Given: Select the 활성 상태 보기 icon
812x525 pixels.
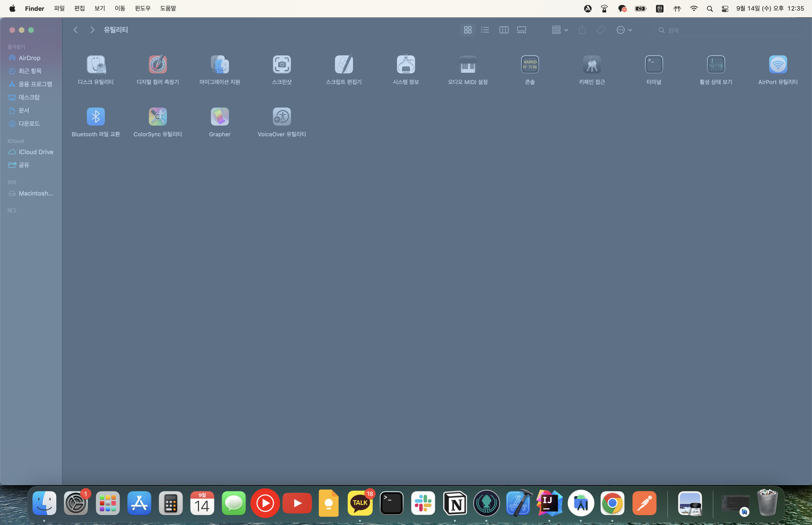Looking at the screenshot, I should [x=716, y=64].
